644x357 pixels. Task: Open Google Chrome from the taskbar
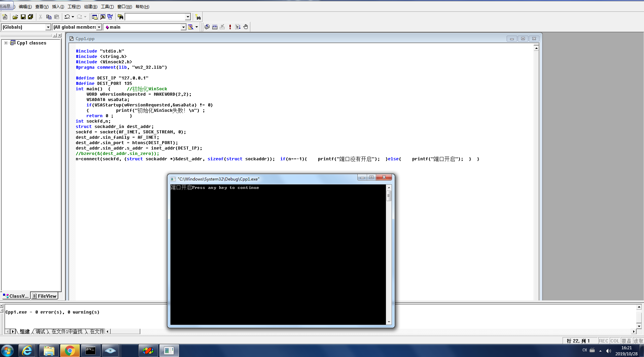70,351
